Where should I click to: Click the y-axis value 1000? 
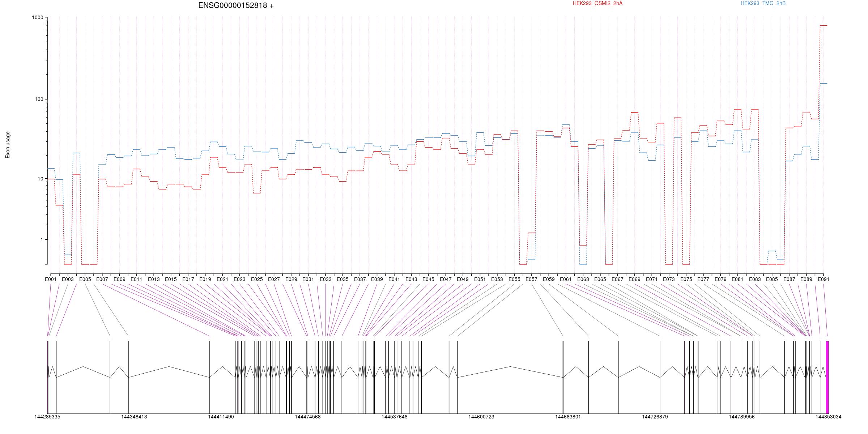37,17
